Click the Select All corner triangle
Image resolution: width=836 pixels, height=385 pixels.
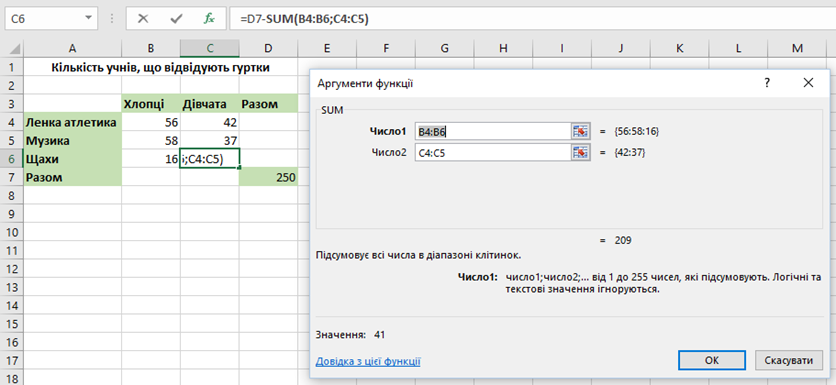pyautogui.click(x=15, y=49)
